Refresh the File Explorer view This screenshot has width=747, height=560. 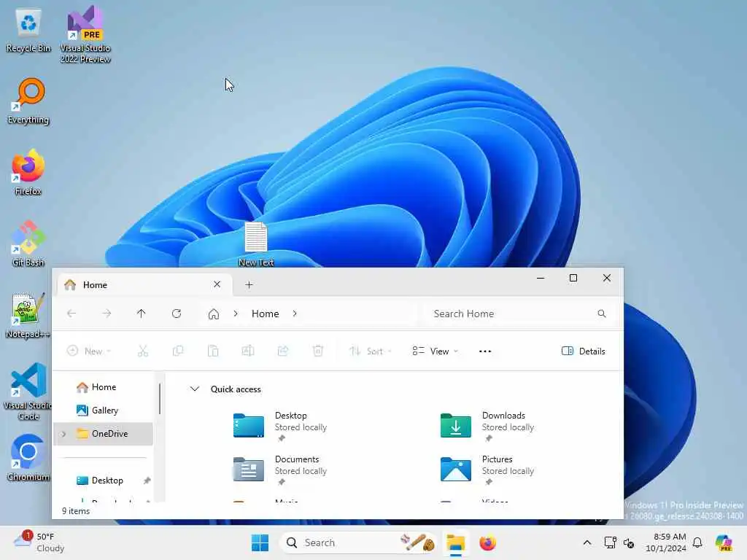[177, 314]
